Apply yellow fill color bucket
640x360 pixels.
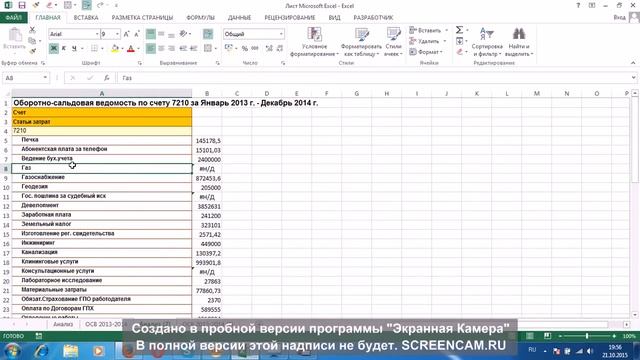pos(115,49)
